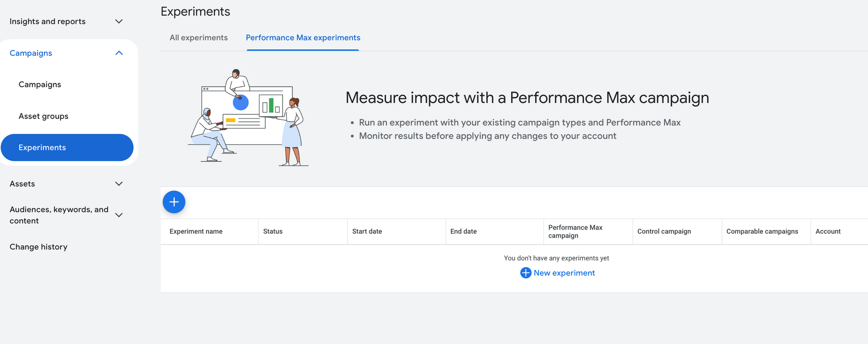
Task: Click the Experiment name column header
Action: pos(196,231)
